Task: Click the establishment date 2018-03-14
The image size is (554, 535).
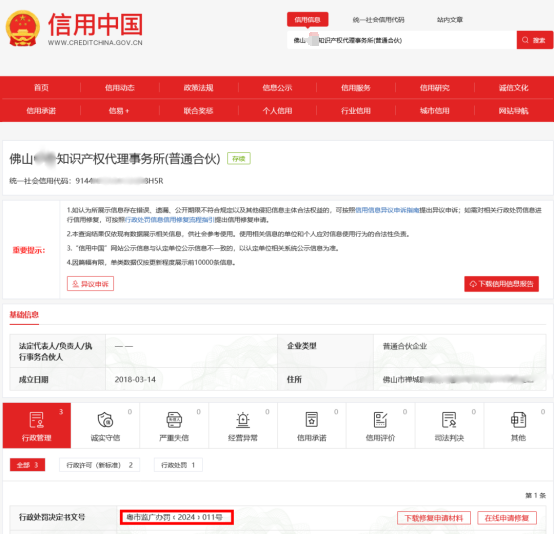Action: point(135,379)
